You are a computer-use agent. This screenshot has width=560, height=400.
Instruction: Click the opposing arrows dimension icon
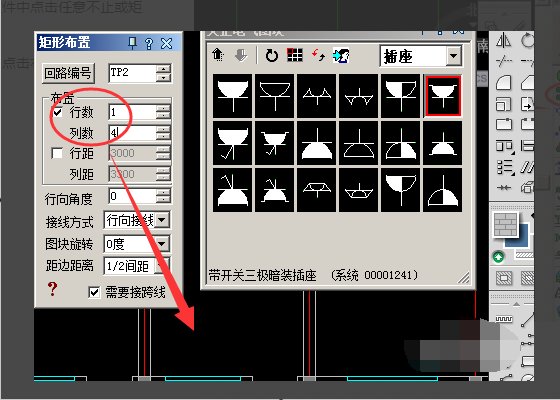click(x=504, y=188)
